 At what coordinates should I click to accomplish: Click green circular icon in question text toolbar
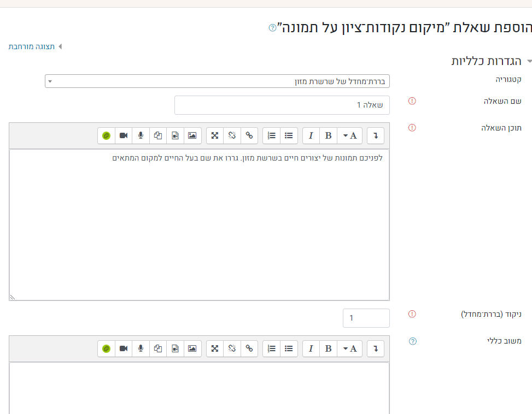pyautogui.click(x=106, y=135)
